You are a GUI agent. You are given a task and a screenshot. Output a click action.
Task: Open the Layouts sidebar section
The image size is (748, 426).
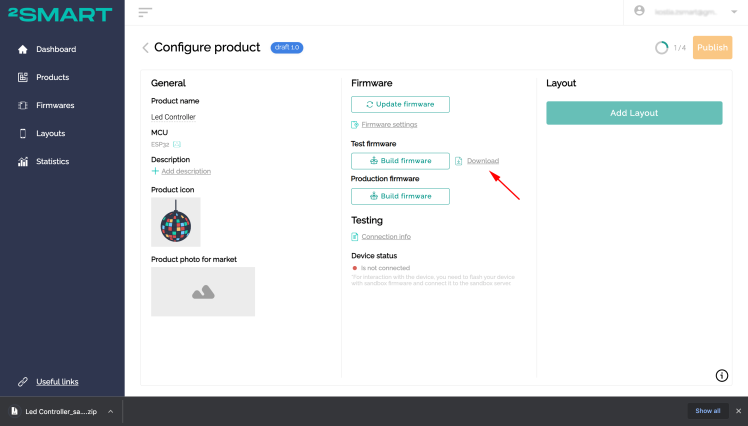pos(50,133)
